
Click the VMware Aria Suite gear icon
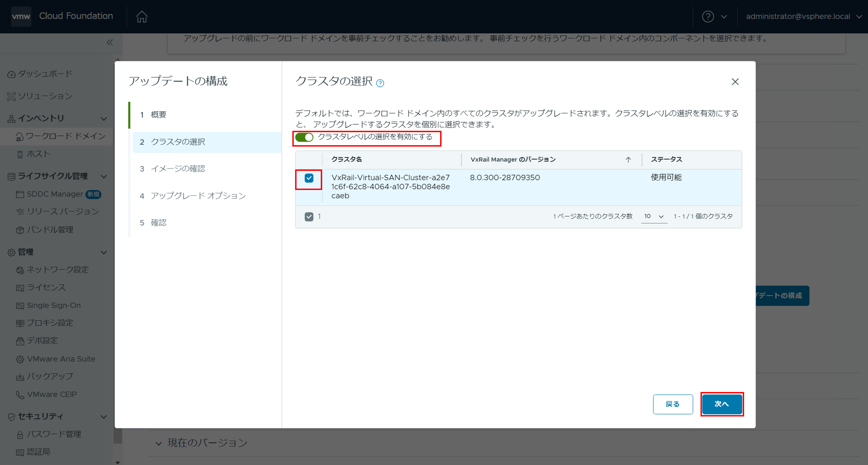(20, 359)
